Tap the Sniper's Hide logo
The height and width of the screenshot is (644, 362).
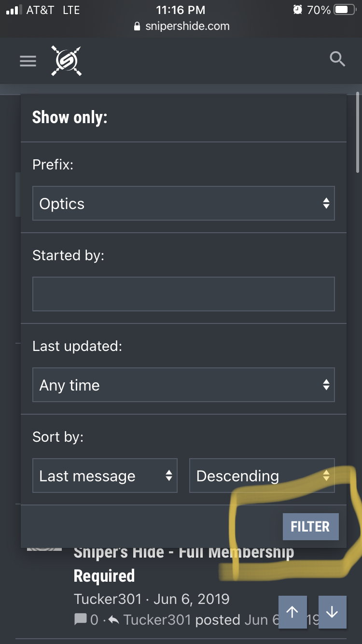[67, 61]
